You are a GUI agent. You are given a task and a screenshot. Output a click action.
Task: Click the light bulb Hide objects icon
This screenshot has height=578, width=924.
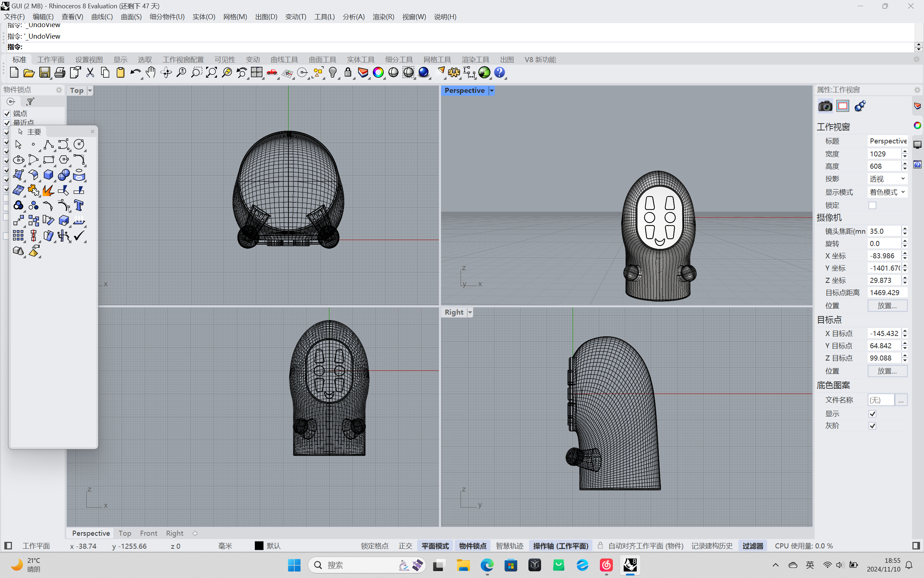[x=332, y=72]
